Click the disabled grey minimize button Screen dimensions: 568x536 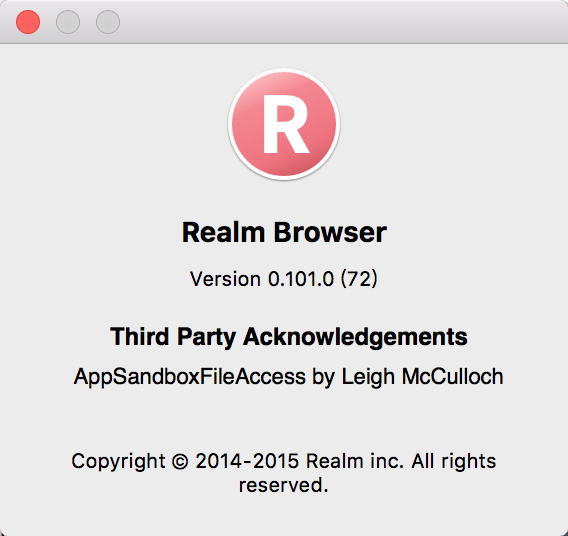point(68,22)
